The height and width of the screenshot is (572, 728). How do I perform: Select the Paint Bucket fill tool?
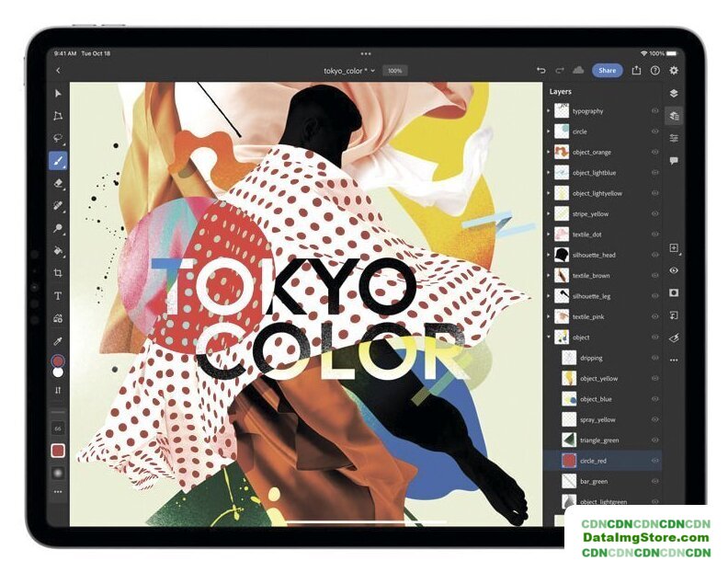tap(58, 251)
